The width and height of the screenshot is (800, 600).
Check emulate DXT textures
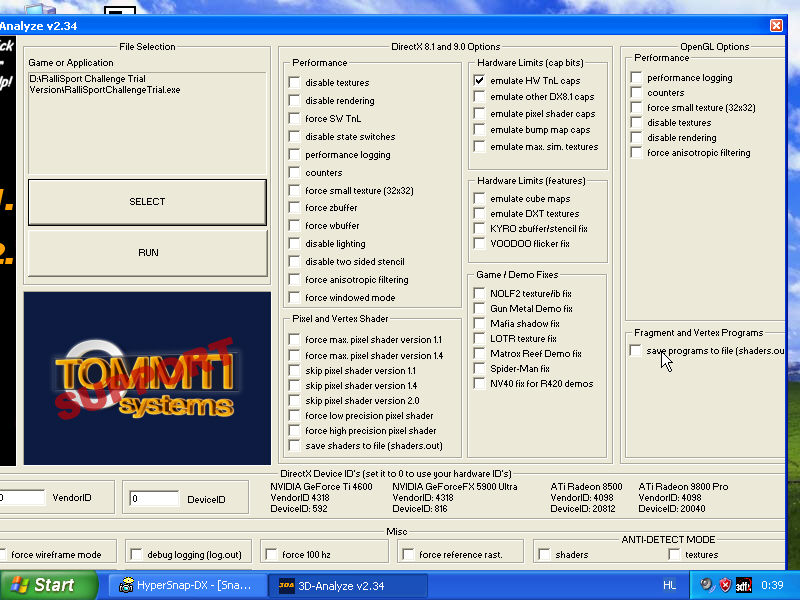click(x=479, y=213)
